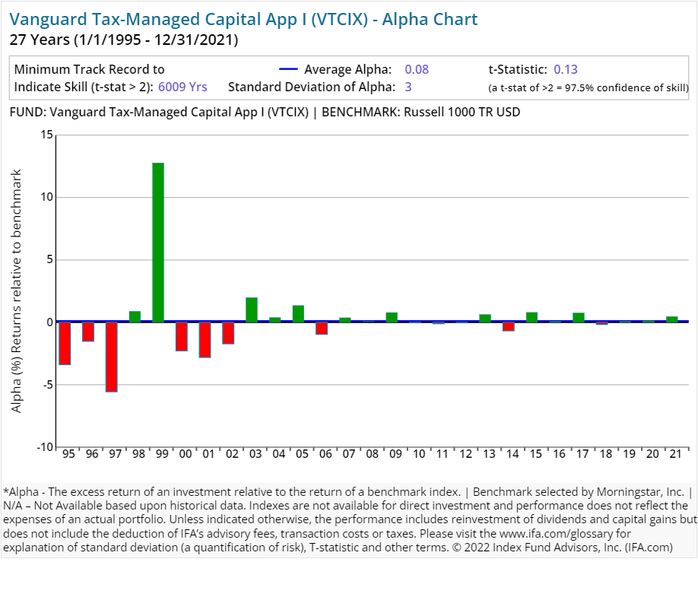Click the chart title 'Vanguard Tax-Managed Capital App I (VTCIX) - Alpha Chart'

(x=243, y=20)
